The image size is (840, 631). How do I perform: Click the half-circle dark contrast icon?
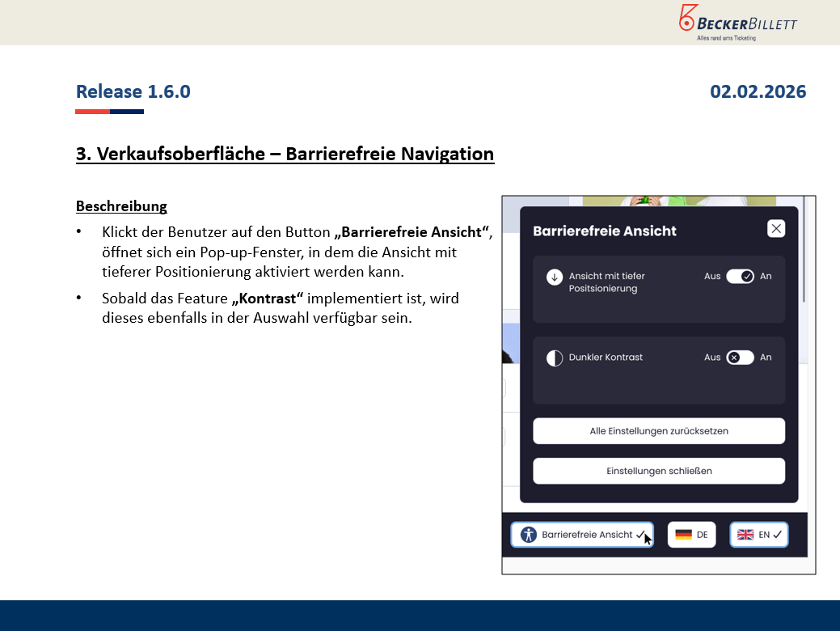555,358
